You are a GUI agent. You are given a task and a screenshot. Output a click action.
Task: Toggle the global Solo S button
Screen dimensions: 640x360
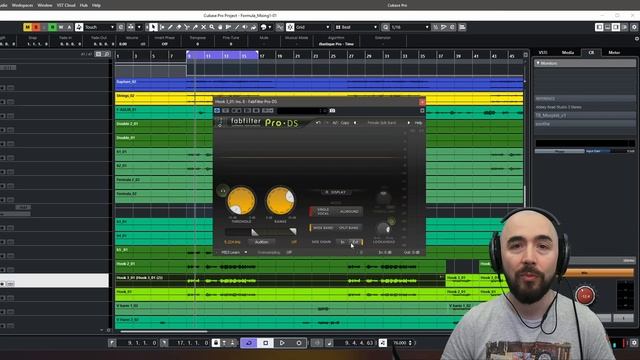click(x=36, y=27)
